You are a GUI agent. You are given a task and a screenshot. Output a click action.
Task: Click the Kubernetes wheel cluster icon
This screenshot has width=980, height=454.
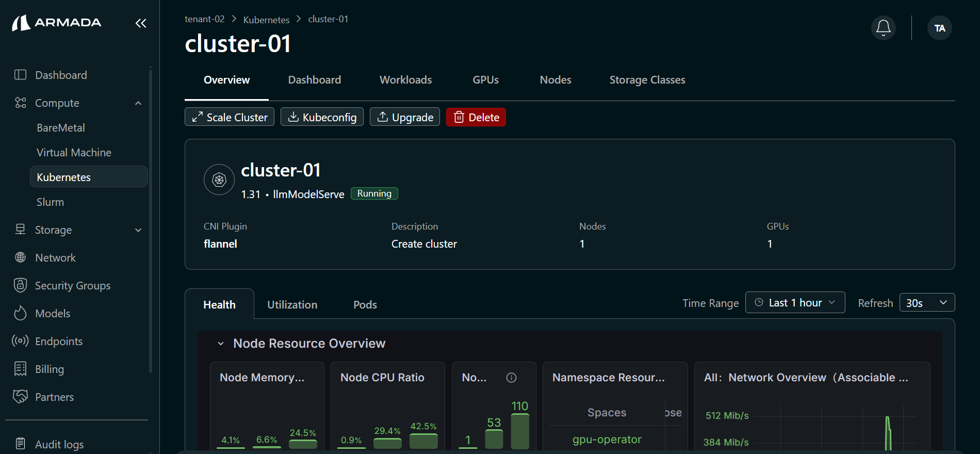tap(219, 180)
